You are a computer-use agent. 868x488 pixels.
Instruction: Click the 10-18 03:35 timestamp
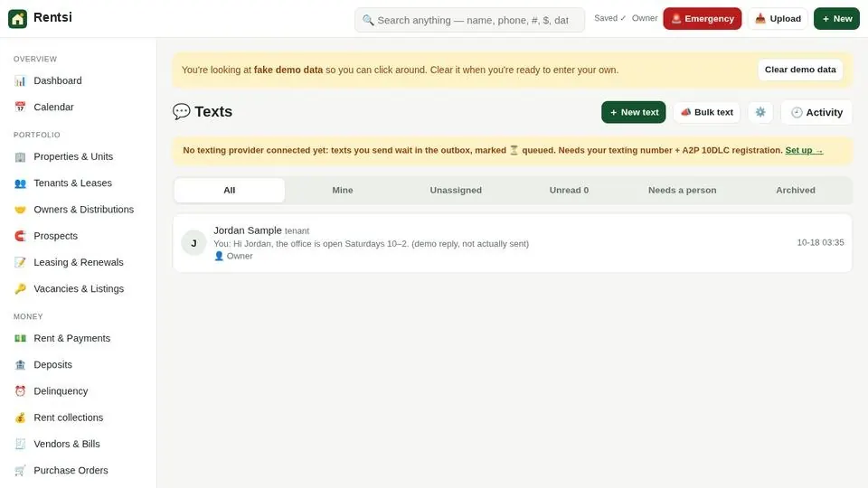[820, 242]
